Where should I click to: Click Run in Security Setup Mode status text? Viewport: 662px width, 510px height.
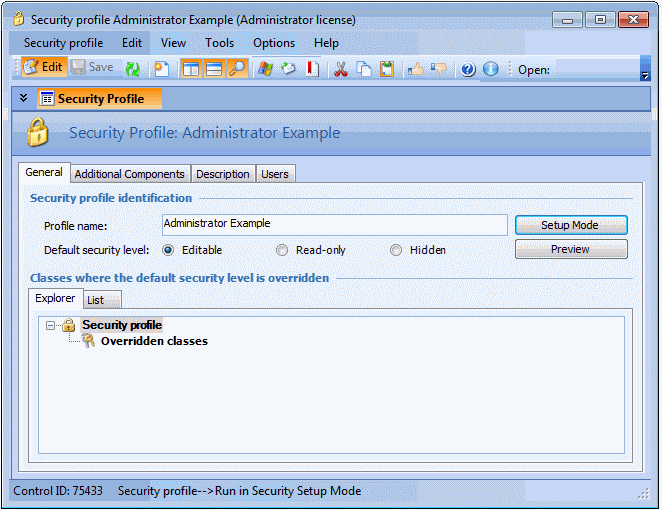coord(288,491)
